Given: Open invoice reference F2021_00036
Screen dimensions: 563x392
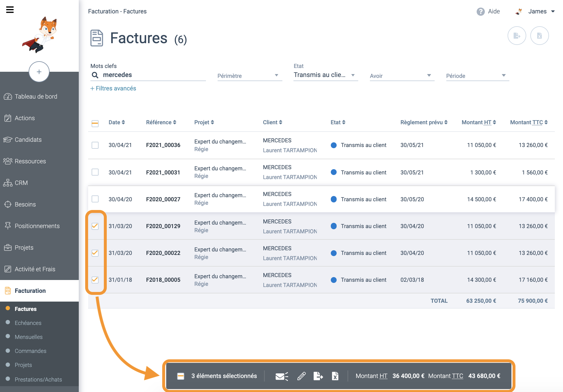Looking at the screenshot, I should coord(163,145).
